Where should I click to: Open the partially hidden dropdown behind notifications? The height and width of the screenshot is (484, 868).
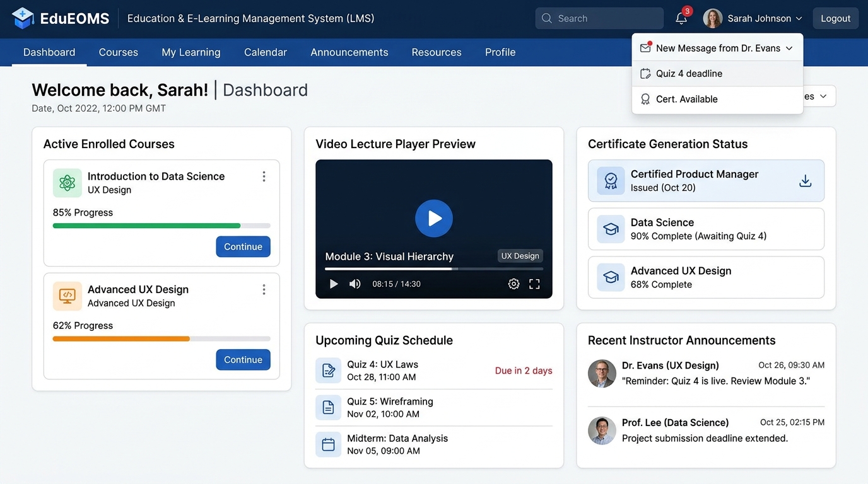819,96
